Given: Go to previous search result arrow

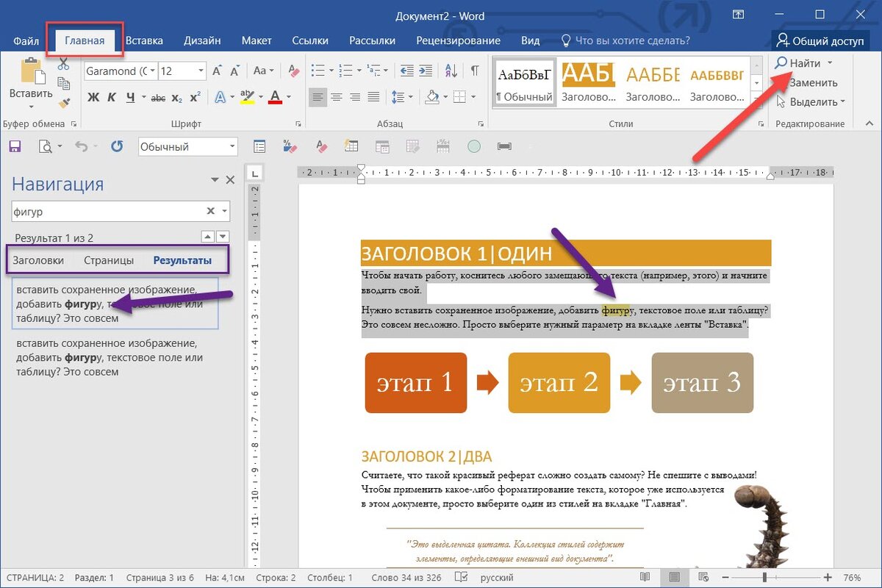Looking at the screenshot, I should [x=208, y=237].
